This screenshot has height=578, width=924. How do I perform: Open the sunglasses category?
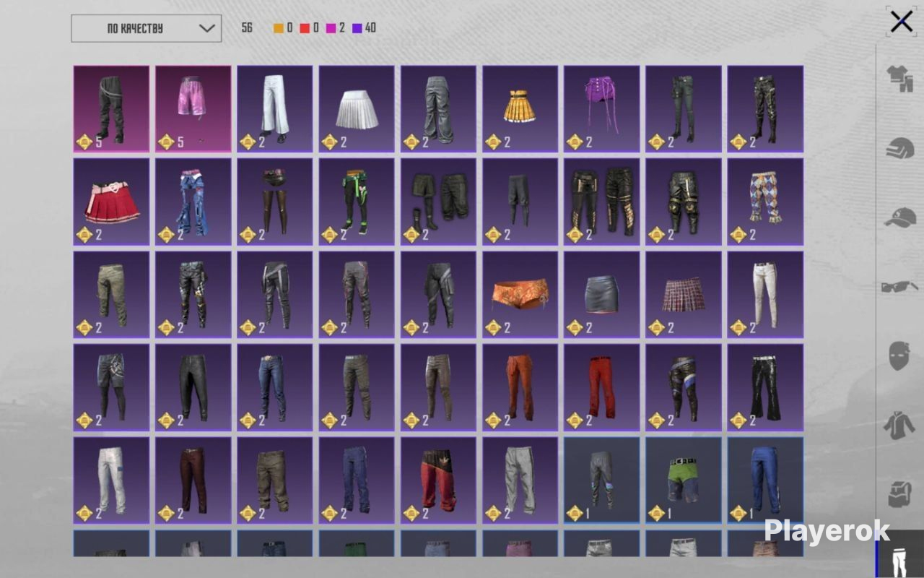click(x=899, y=287)
